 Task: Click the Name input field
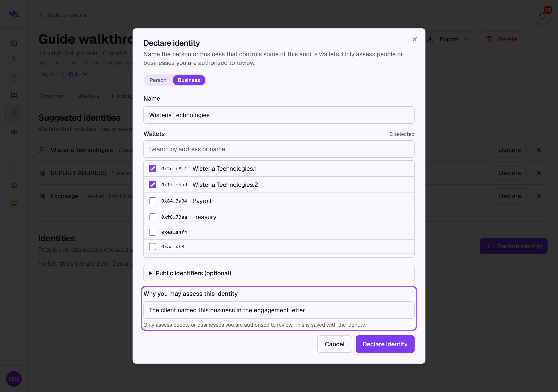click(x=279, y=115)
